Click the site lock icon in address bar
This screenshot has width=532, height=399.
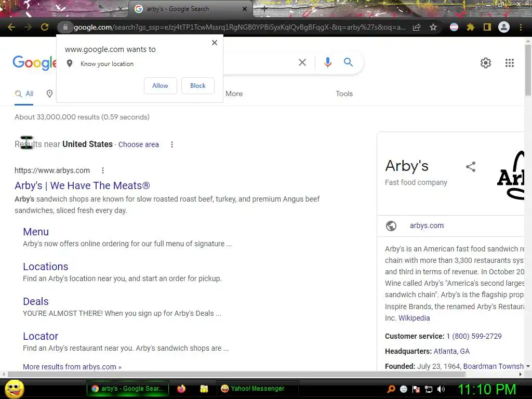(x=65, y=27)
